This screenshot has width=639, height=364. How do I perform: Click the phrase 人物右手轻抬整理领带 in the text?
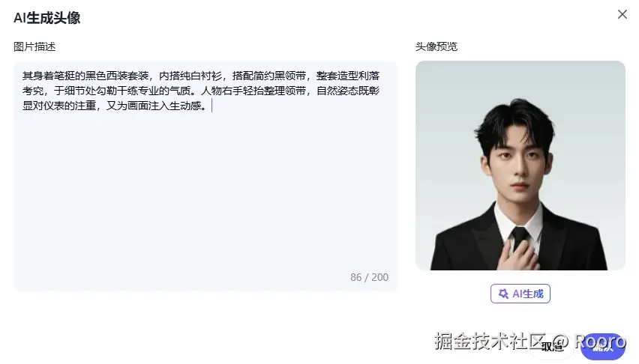tap(253, 91)
